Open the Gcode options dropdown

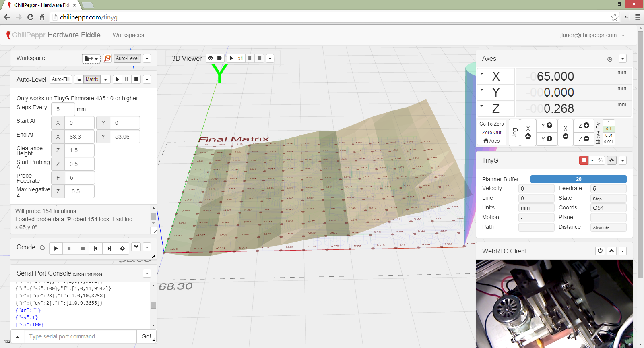pyautogui.click(x=147, y=247)
